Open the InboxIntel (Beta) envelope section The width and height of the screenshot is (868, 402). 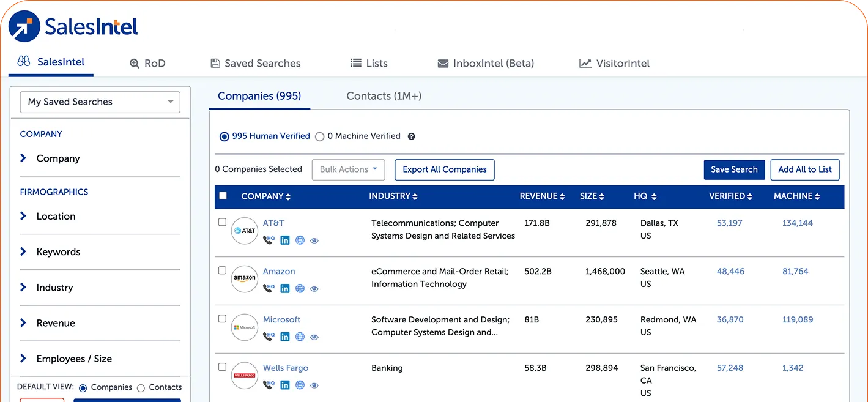(485, 63)
